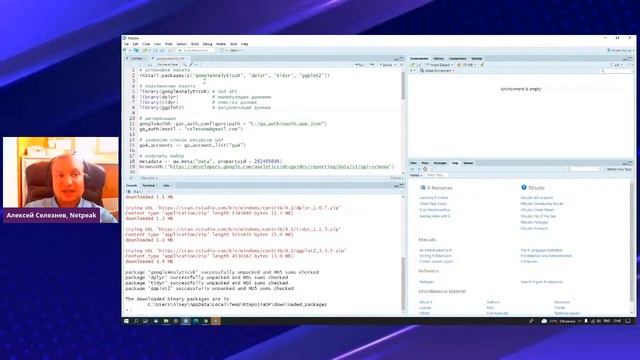Open the Tools menu
Screen dimensions: 640x360
[x=233, y=44]
